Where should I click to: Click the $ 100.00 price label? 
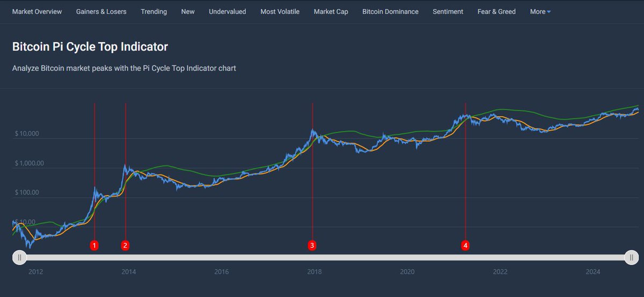[28, 192]
